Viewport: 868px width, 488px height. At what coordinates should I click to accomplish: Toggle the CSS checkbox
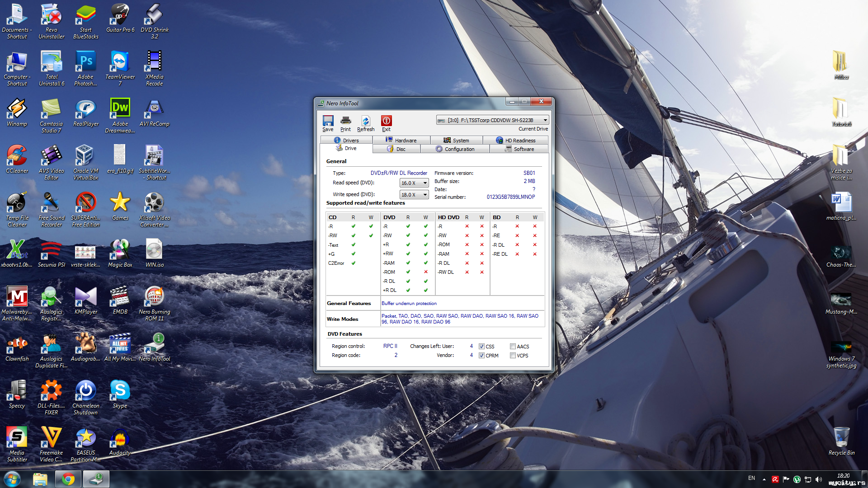tap(481, 347)
